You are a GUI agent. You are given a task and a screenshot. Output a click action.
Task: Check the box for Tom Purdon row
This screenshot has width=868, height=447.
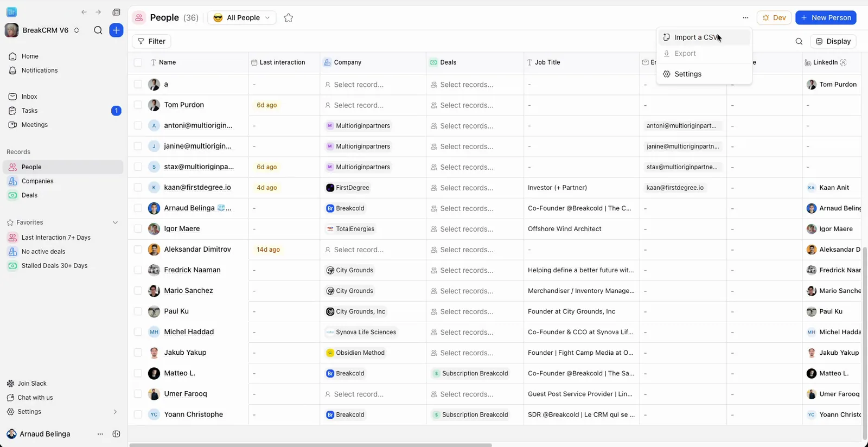click(138, 105)
